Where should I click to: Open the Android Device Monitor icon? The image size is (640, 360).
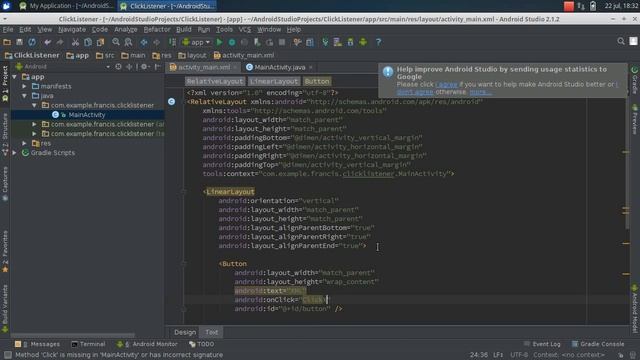[363, 42]
